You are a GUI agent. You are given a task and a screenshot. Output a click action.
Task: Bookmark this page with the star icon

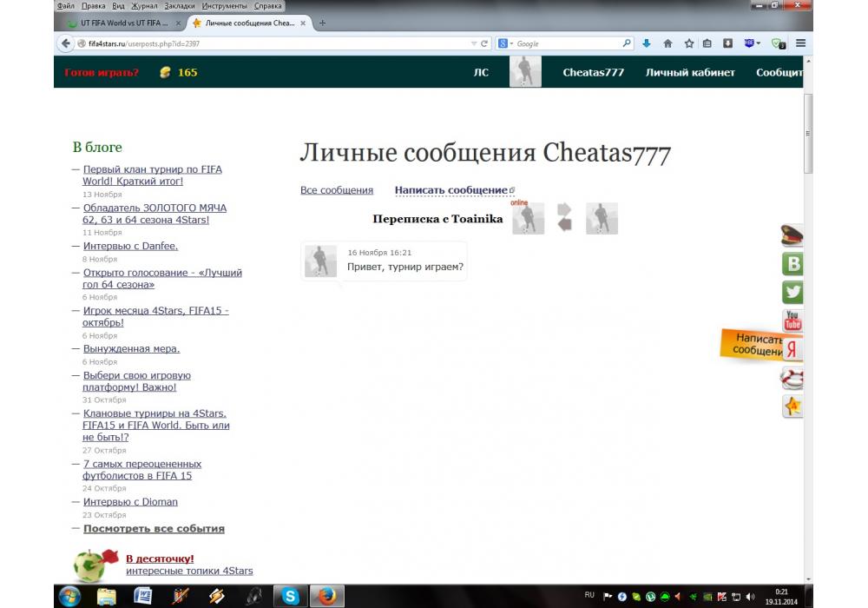pyautogui.click(x=688, y=43)
